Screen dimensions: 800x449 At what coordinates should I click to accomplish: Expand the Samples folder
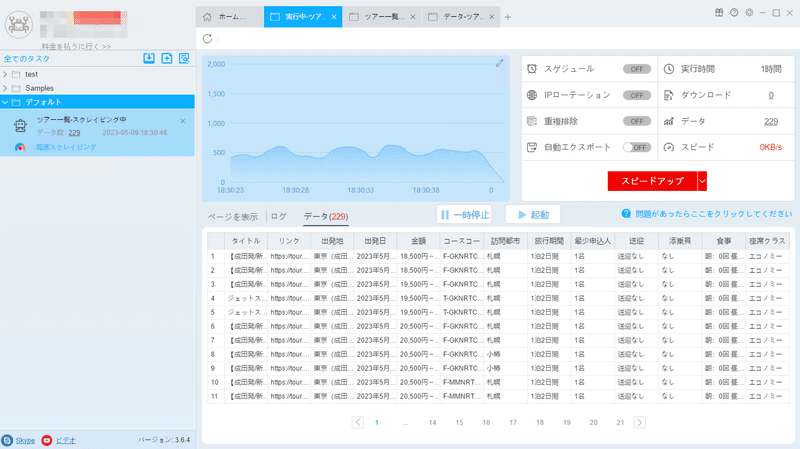pos(5,88)
